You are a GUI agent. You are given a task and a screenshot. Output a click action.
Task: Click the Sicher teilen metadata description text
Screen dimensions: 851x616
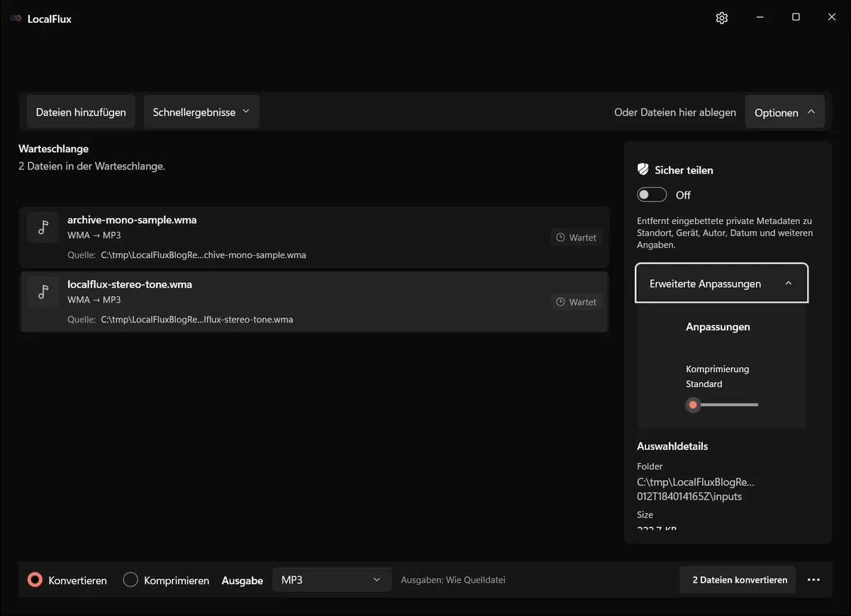(725, 233)
